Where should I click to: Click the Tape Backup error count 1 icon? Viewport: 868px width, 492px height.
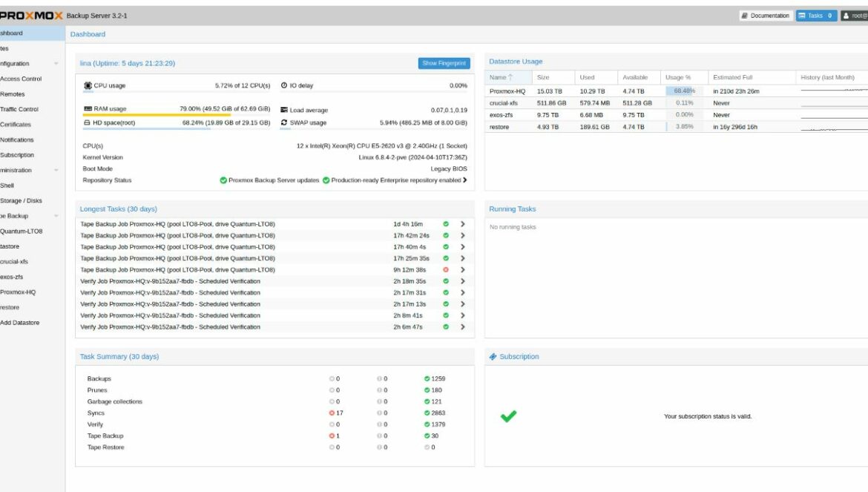click(x=332, y=436)
